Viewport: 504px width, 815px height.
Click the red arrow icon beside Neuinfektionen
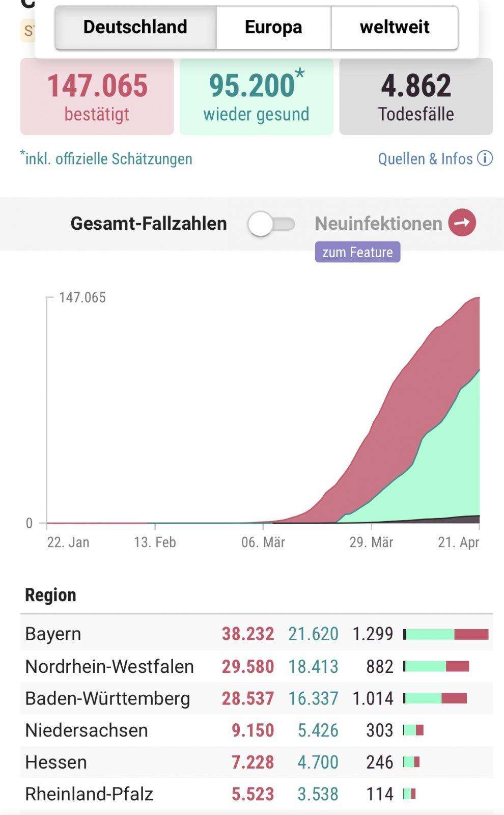462,223
